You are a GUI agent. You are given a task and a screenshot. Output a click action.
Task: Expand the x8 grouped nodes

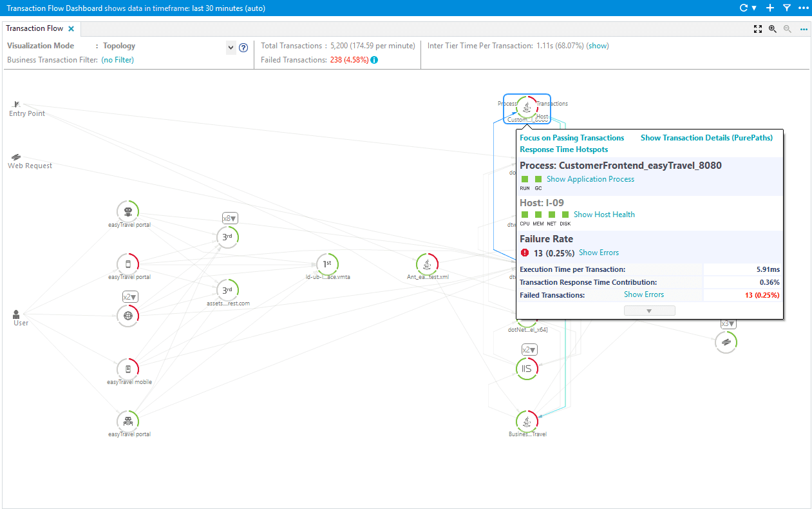(230, 218)
